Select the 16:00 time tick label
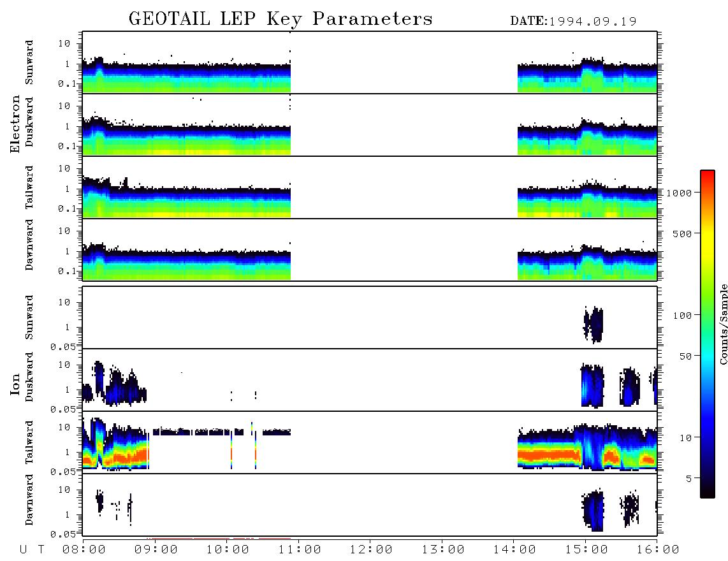Viewport: 728px width, 561px height. click(x=657, y=550)
